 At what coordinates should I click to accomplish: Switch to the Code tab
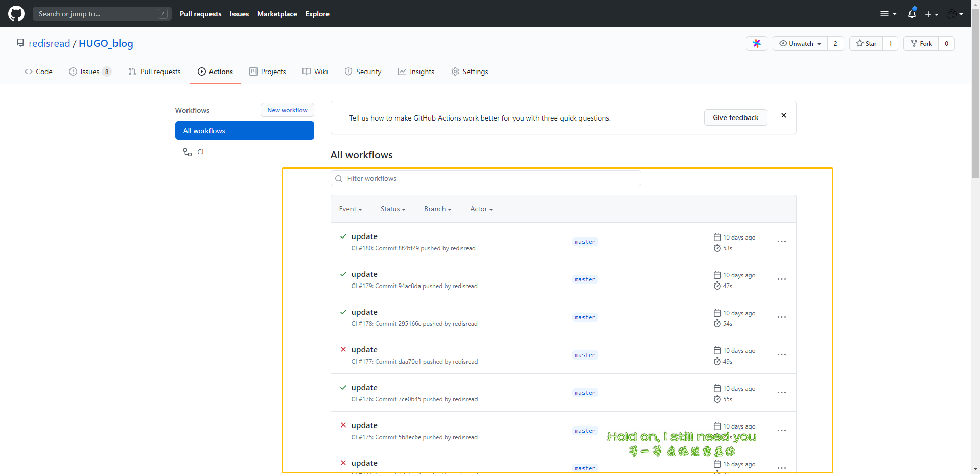coord(38,72)
